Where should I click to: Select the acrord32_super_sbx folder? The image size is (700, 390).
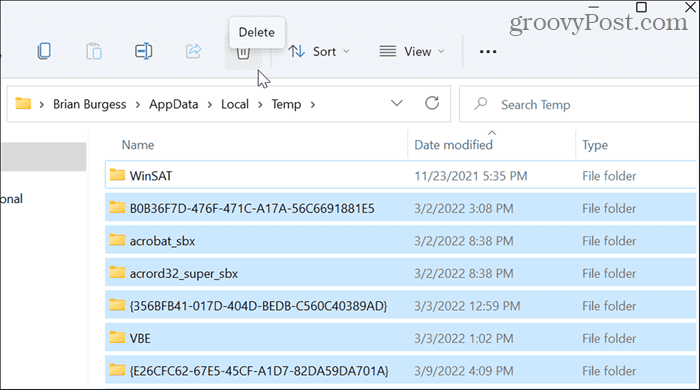pyautogui.click(x=400, y=273)
